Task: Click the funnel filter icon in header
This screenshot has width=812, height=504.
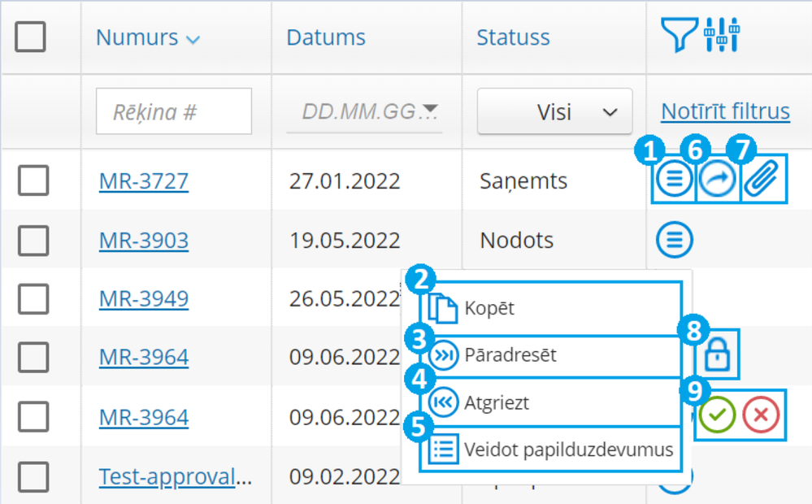Action: pos(680,36)
